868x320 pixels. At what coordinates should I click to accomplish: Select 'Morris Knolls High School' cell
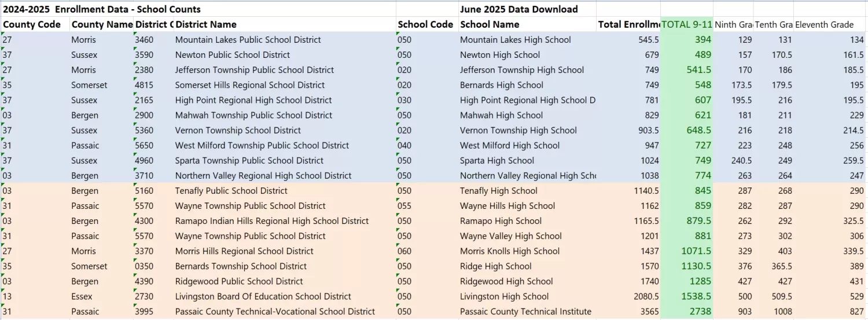527,251
